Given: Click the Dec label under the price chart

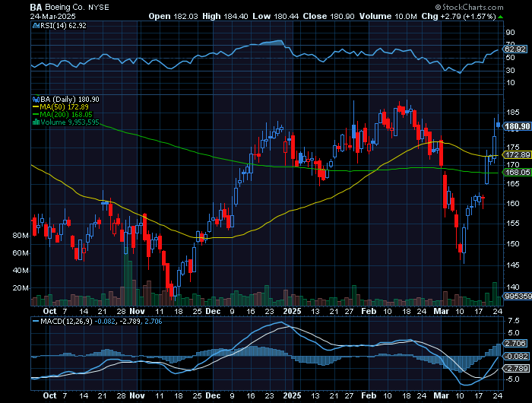Looking at the screenshot, I should [x=213, y=311].
